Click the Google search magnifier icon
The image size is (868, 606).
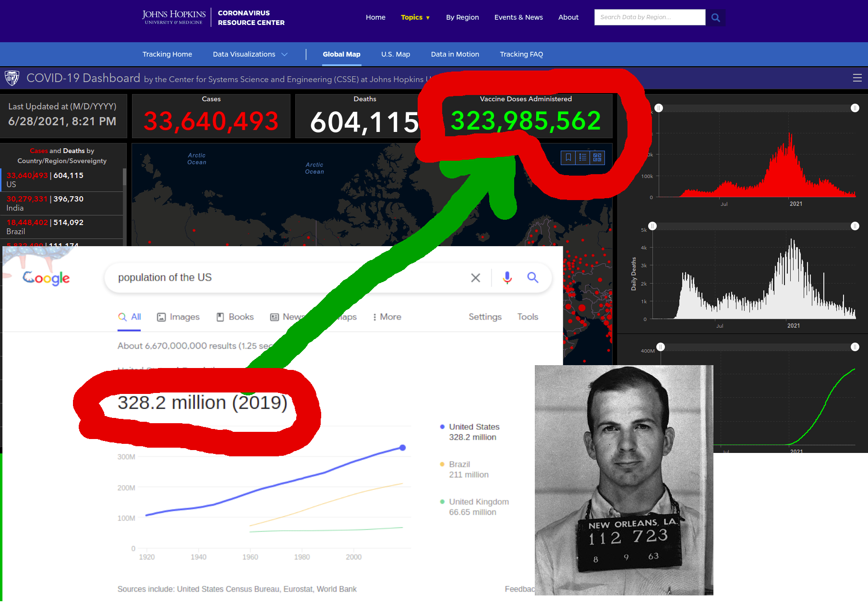(x=532, y=277)
